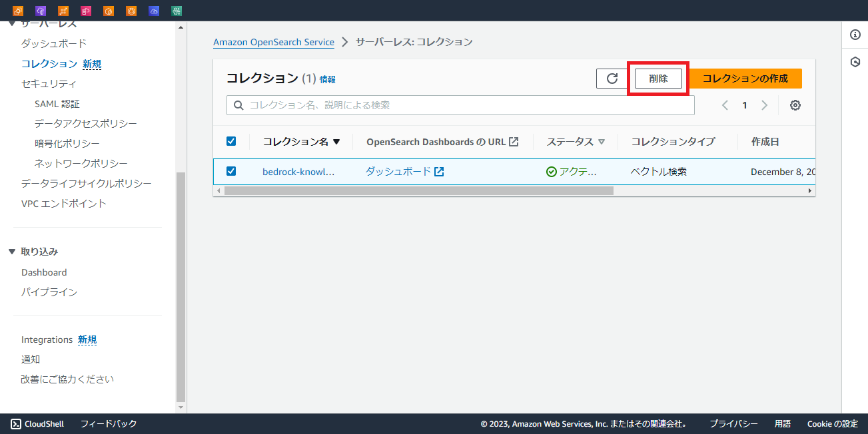
Task: Open SAML 認証 settings
Action: (57, 104)
